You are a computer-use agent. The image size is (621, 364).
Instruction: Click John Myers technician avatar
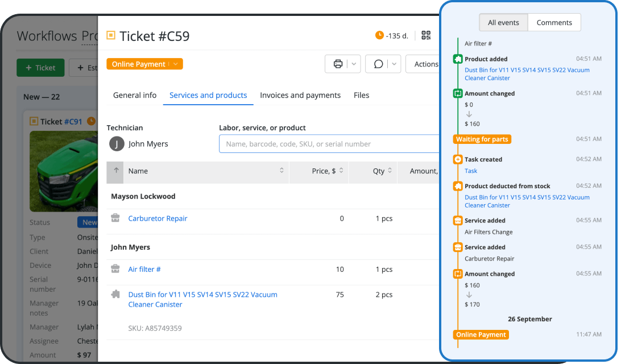117,144
